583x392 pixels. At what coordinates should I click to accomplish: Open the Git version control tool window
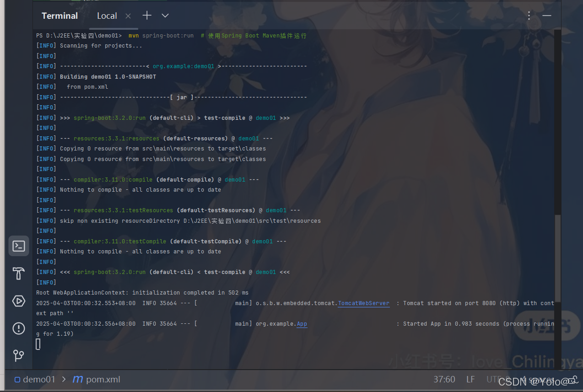[19, 355]
